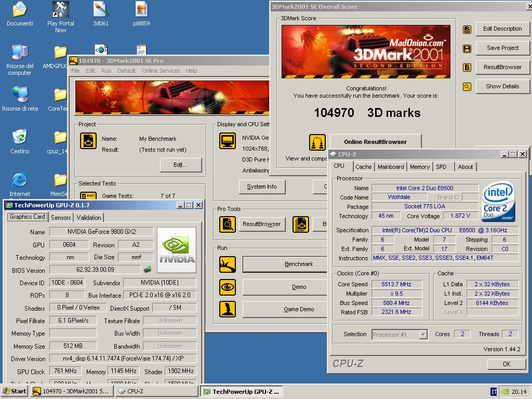Click the batch-run documents icon in Pro Tools
The height and width of the screenshot is (399, 532).
tap(301, 224)
